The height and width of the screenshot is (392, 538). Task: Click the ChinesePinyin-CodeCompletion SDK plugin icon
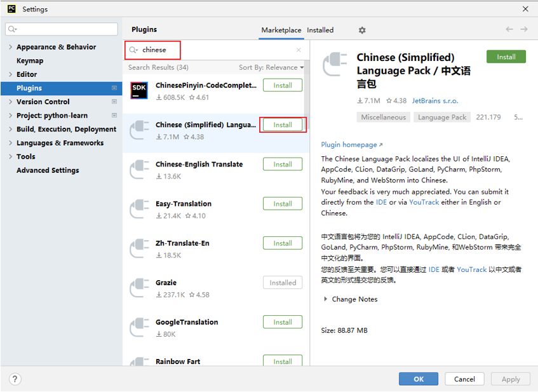(139, 91)
